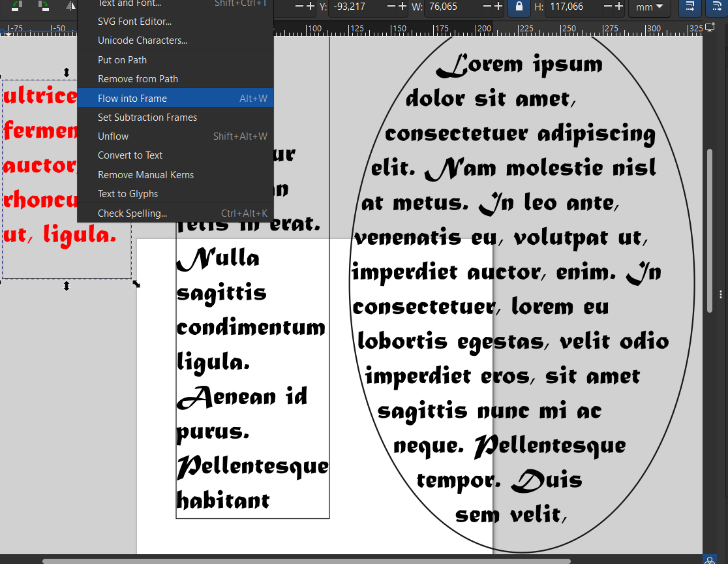Choose Unflow menu item
This screenshot has height=564, width=728.
[x=175, y=136]
